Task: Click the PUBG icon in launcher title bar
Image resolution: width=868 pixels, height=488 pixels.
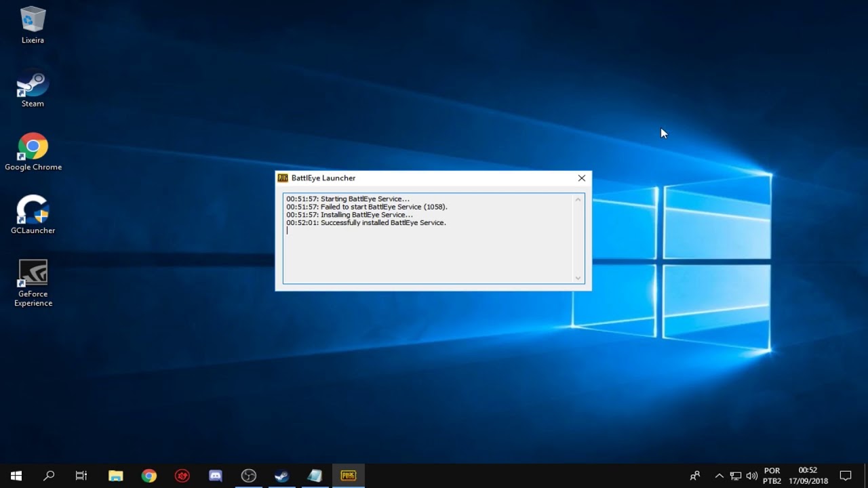Action: 283,178
